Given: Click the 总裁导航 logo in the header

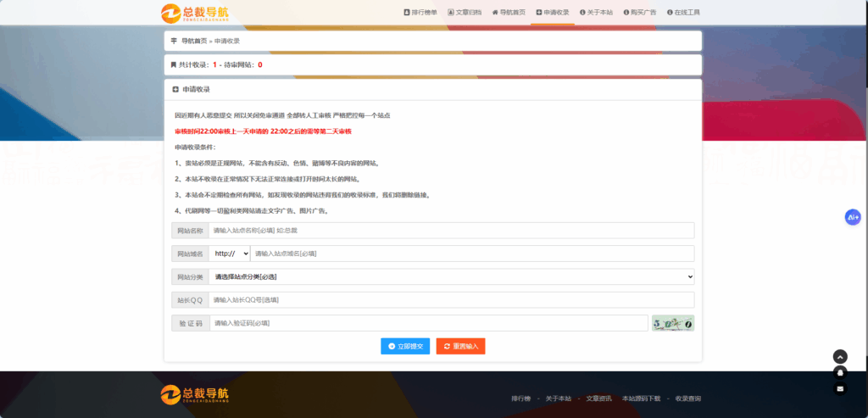Looking at the screenshot, I should pos(194,13).
